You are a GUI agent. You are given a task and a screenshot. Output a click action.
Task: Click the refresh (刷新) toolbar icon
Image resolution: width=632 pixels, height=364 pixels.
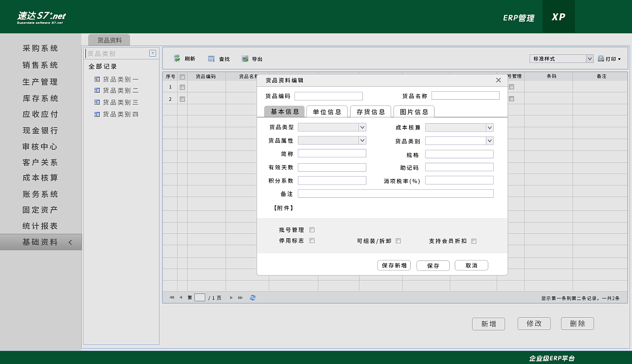pyautogui.click(x=177, y=59)
